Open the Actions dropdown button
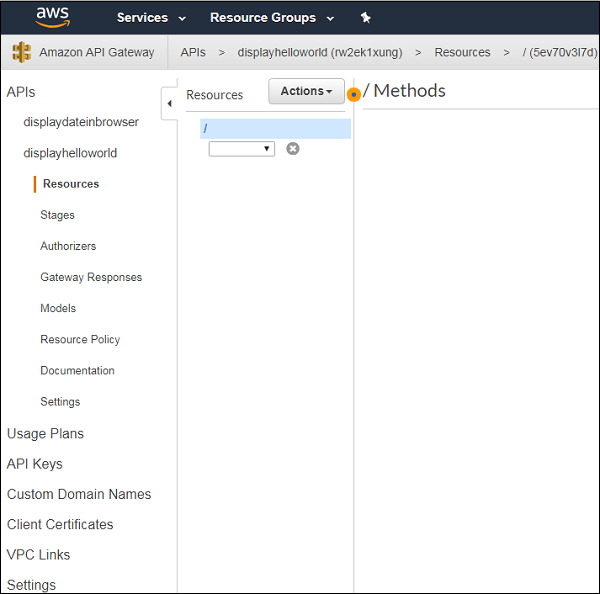The height and width of the screenshot is (594, 600). point(306,91)
